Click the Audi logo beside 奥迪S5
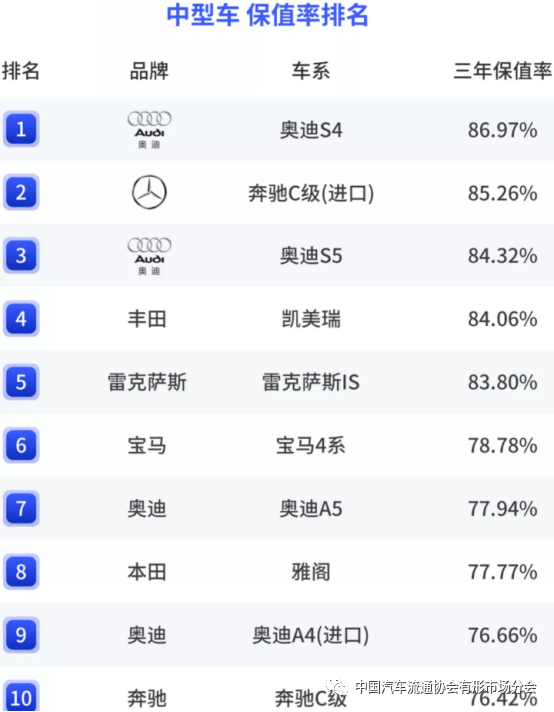 (x=149, y=256)
